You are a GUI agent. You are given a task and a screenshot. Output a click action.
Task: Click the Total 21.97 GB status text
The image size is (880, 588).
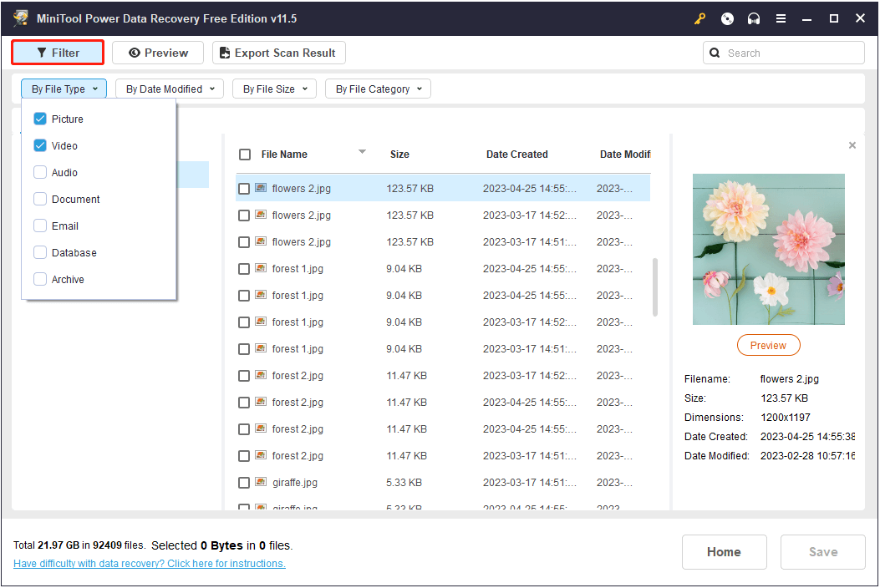[x=79, y=545]
